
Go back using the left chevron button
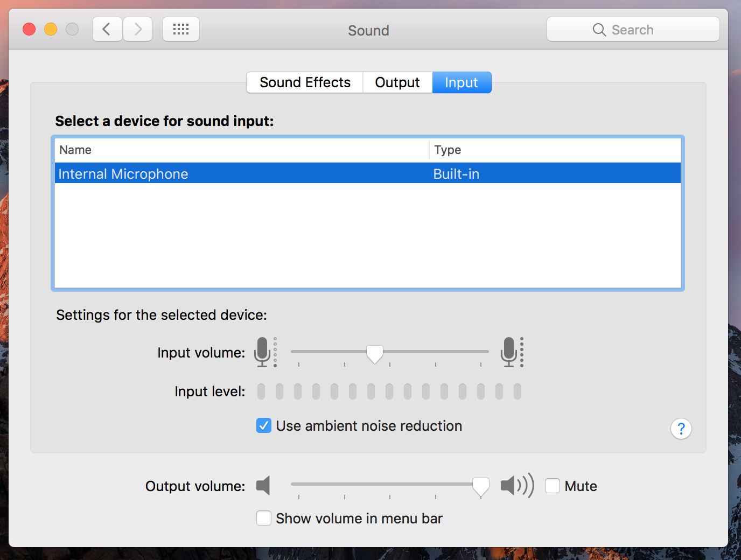pyautogui.click(x=107, y=29)
